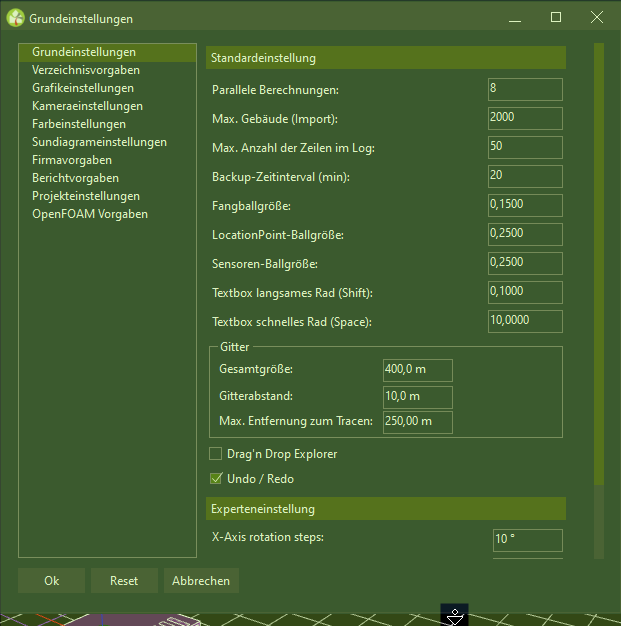Click the 'Fangballgröße:' label
This screenshot has height=626, width=621.
click(x=251, y=206)
